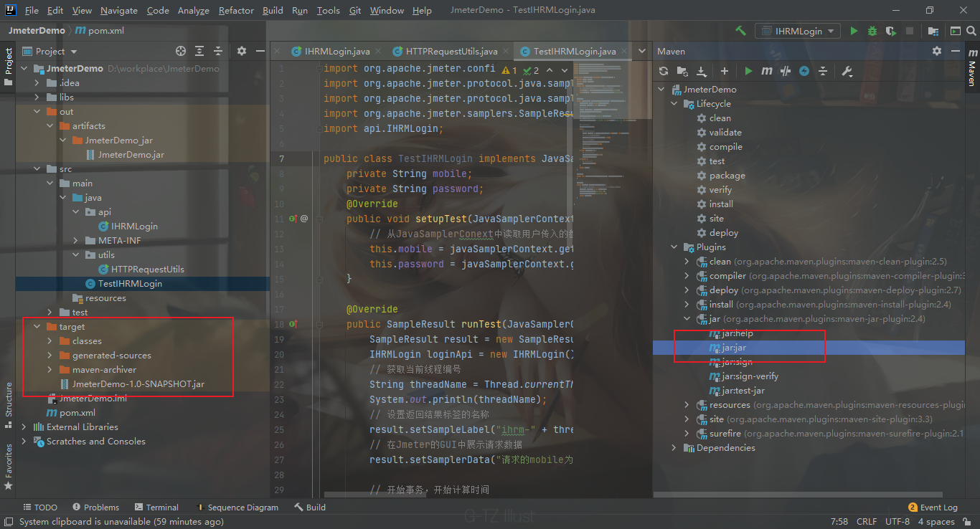Click the Build Project hammer icon

(740, 31)
